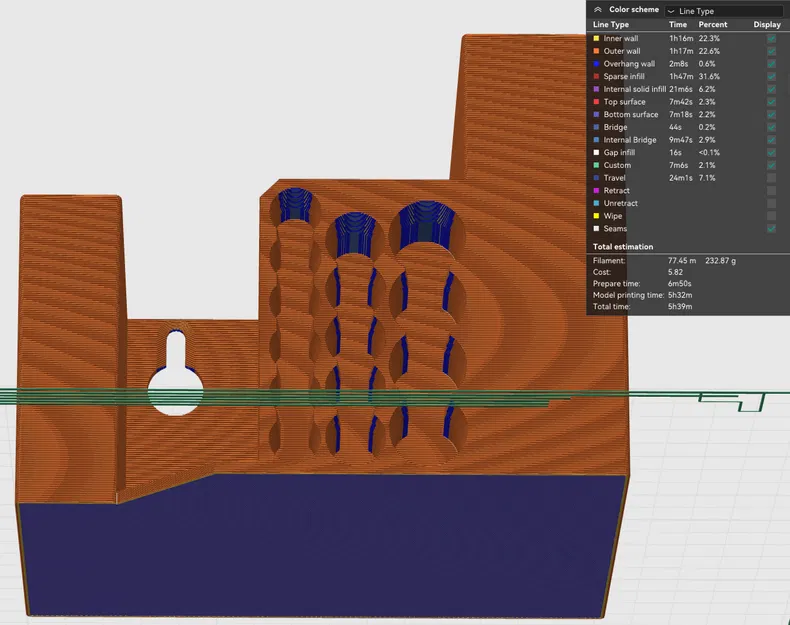Click the red Top surface color swatch
Viewport: 790px width, 625px height.
(597, 102)
